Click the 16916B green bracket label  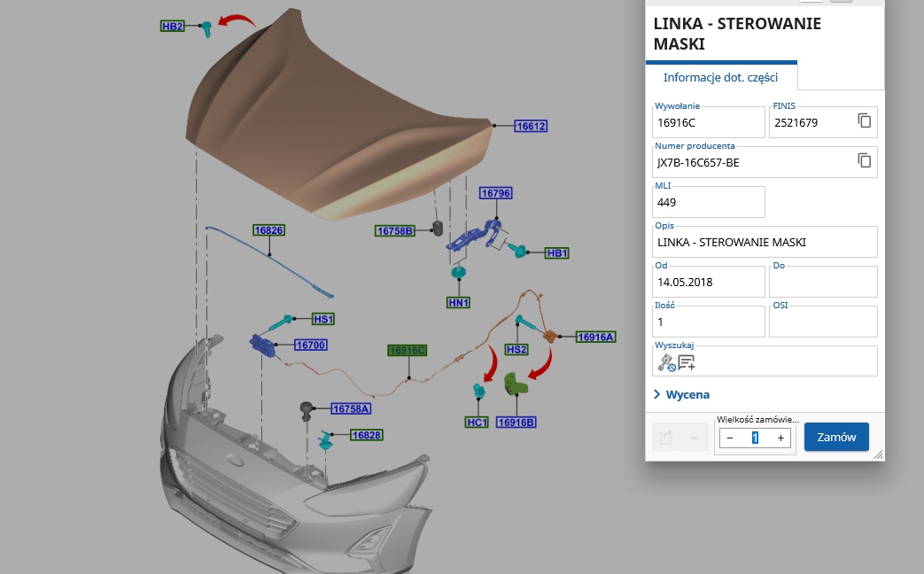[x=516, y=423]
